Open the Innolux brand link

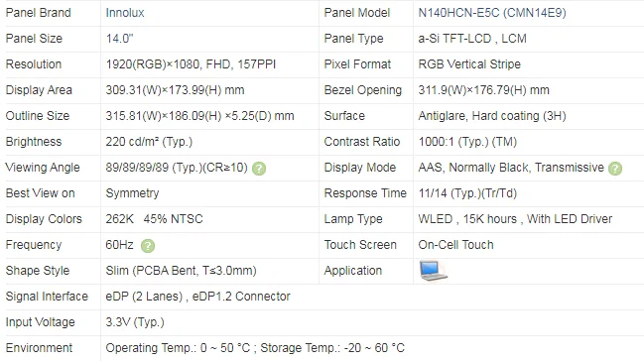pos(125,13)
